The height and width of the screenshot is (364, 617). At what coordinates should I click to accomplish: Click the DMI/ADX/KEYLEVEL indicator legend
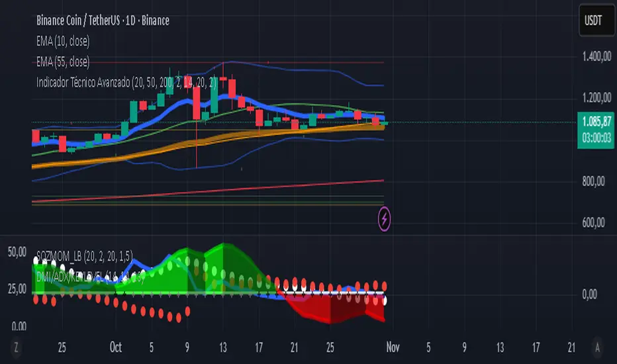(90, 277)
